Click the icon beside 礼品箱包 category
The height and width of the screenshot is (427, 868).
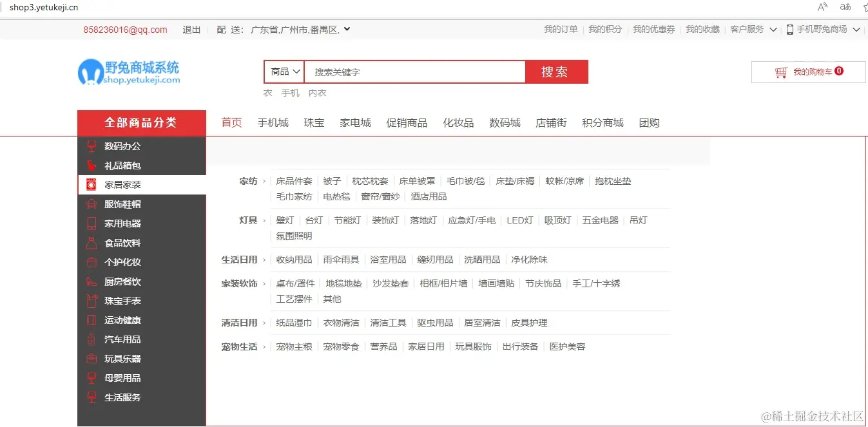click(92, 166)
